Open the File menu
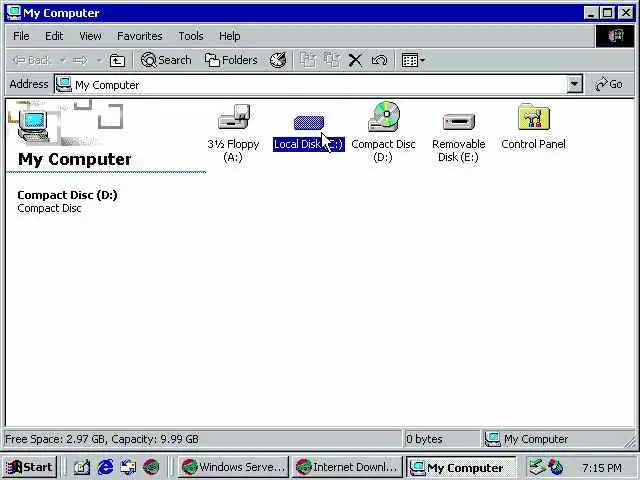Viewport: 640px width, 480px height. [21, 36]
